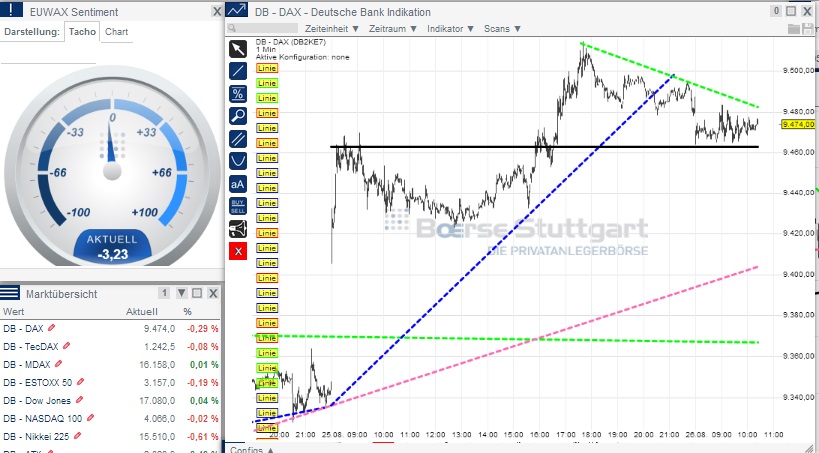819x453 pixels.
Task: Select the percent retracement tool
Action: click(238, 94)
